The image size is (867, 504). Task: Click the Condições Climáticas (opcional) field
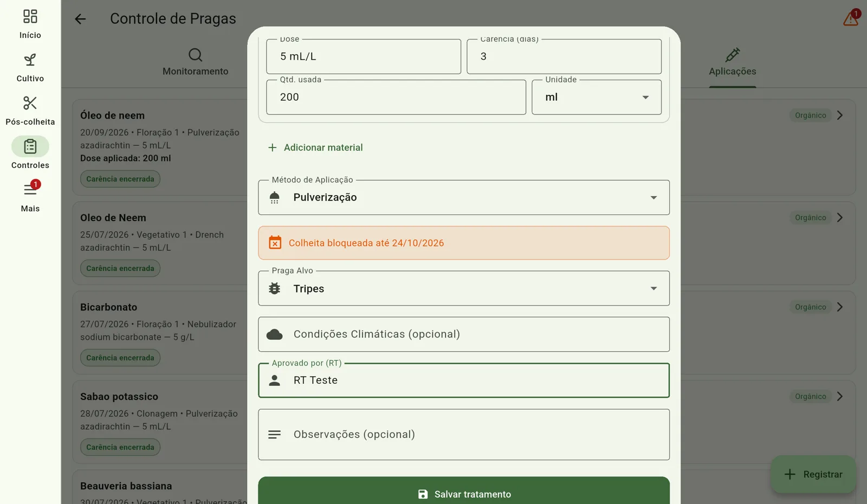[x=464, y=334]
